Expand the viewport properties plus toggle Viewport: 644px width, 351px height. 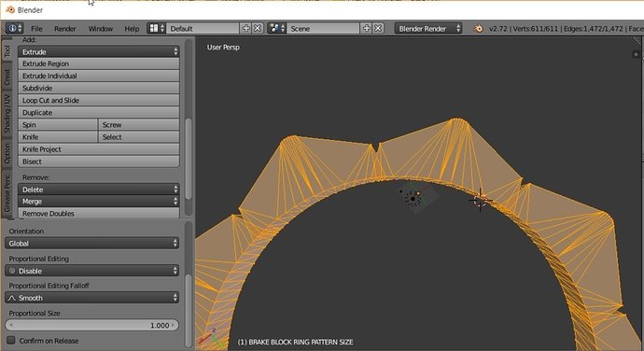point(636,54)
